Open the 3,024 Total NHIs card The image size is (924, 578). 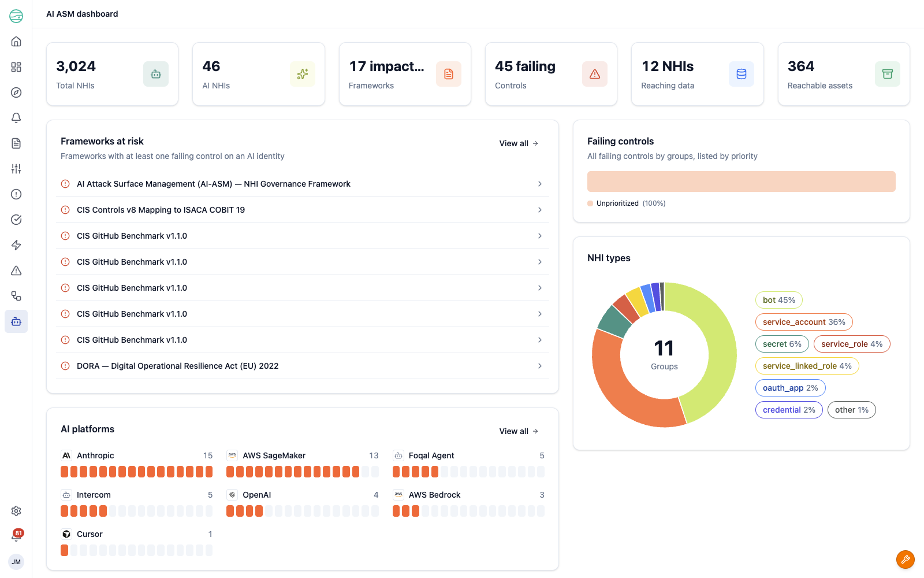click(112, 74)
